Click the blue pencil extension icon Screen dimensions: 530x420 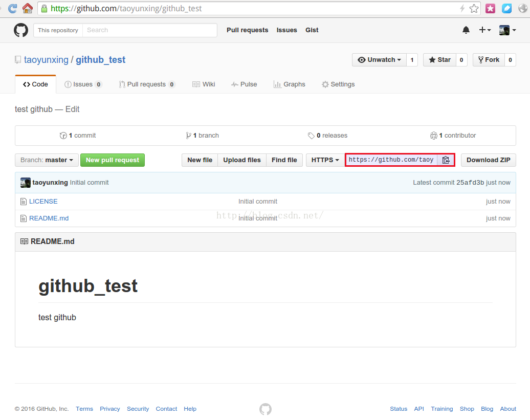(506, 9)
